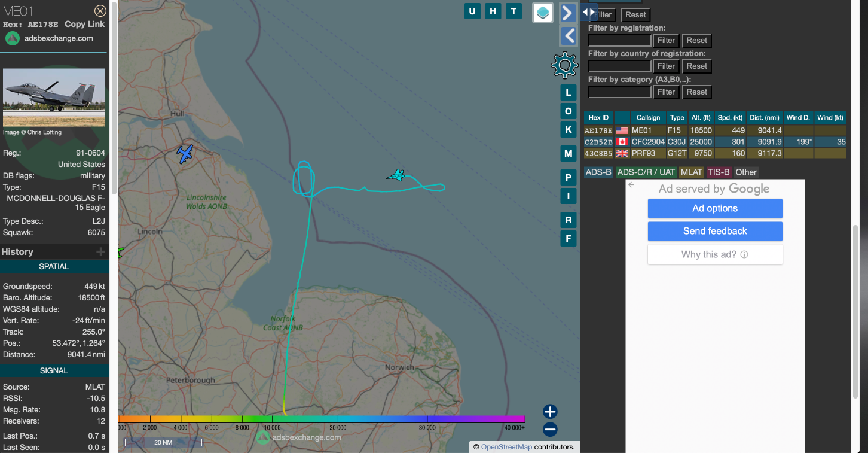Open the OpenStreetMap contributors link
This screenshot has width=868, height=453.
tap(506, 447)
